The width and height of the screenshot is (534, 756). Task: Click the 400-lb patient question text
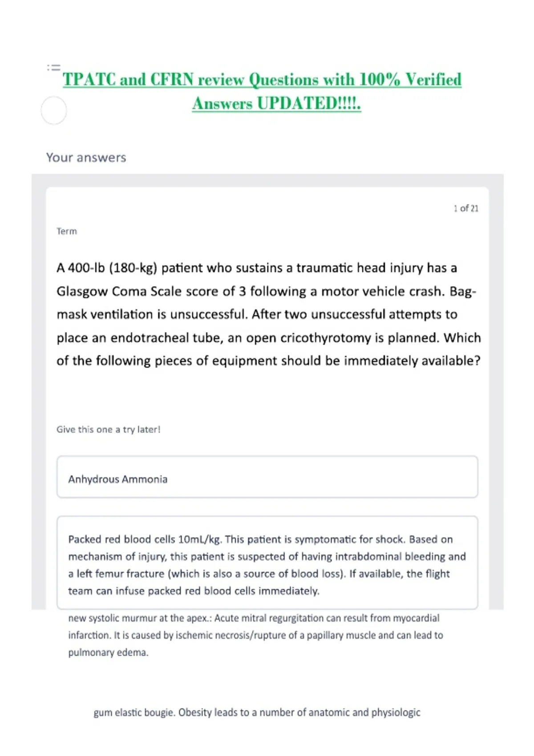[x=269, y=314]
